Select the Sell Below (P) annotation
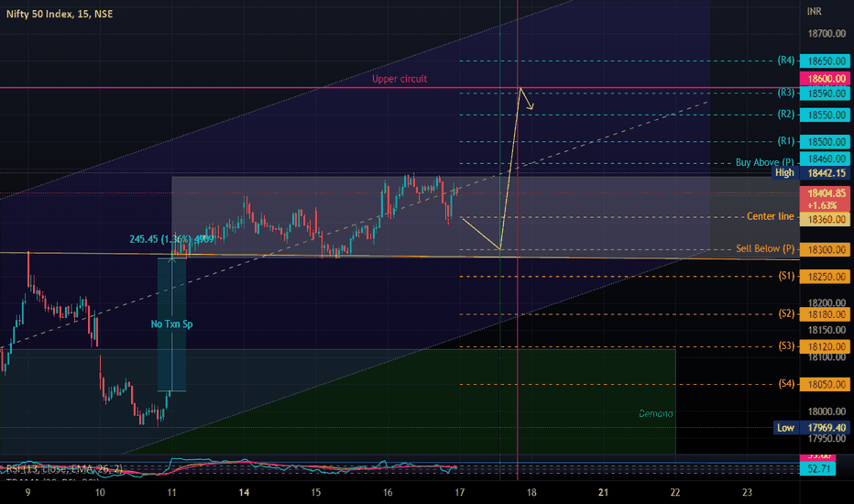This screenshot has width=854, height=504. 765,248
